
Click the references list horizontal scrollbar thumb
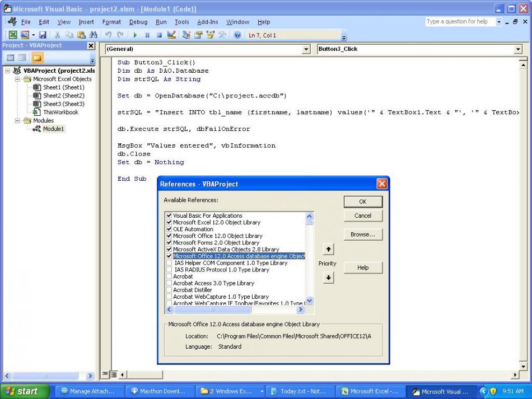pos(212,309)
